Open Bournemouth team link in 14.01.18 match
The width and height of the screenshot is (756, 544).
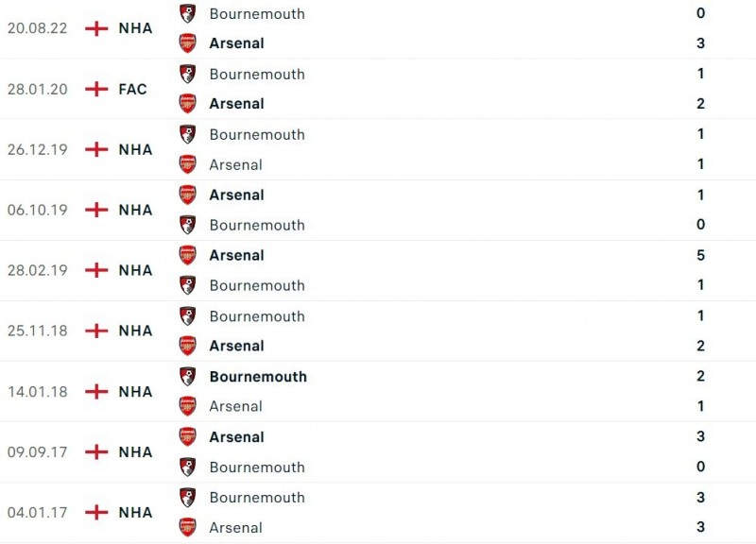[258, 376]
